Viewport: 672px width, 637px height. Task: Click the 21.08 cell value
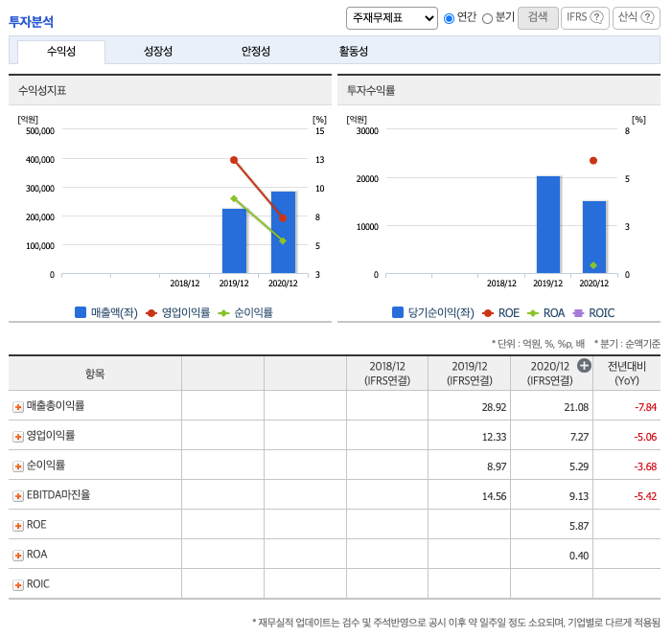pos(576,407)
